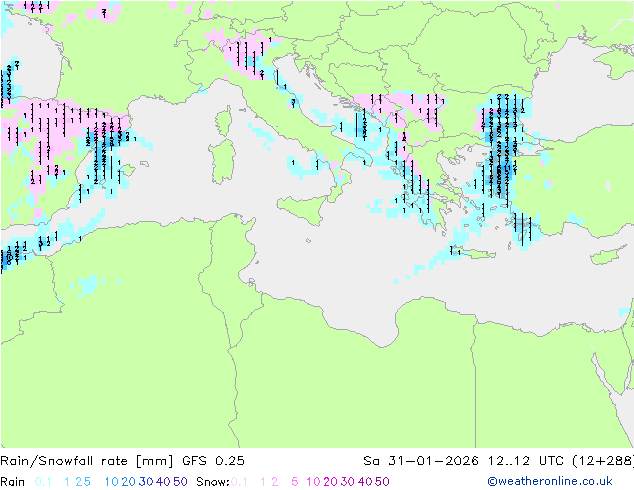The image size is (634, 490).
Task: Click the snow legend value 20
Action: pyautogui.click(x=330, y=482)
